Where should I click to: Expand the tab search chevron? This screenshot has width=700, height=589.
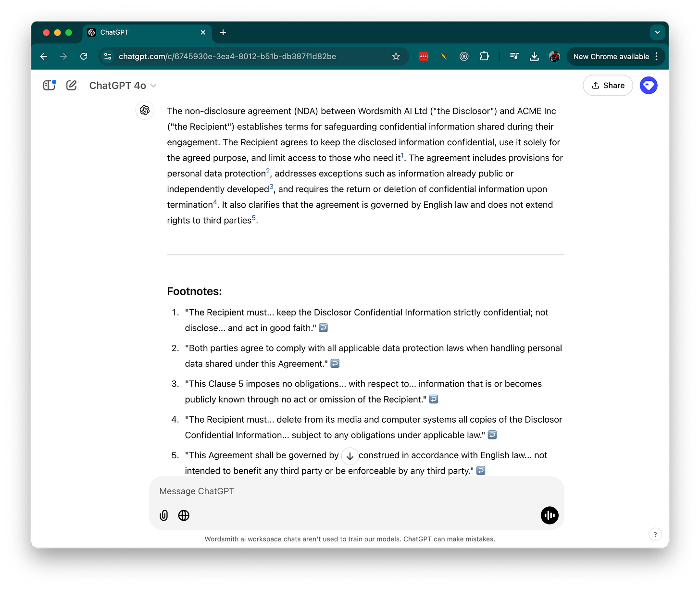point(657,32)
